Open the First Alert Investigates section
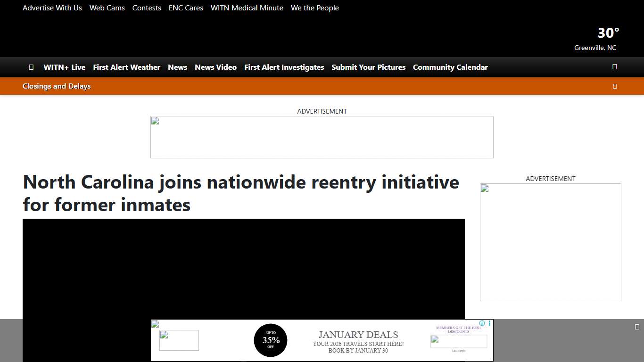 (x=284, y=67)
